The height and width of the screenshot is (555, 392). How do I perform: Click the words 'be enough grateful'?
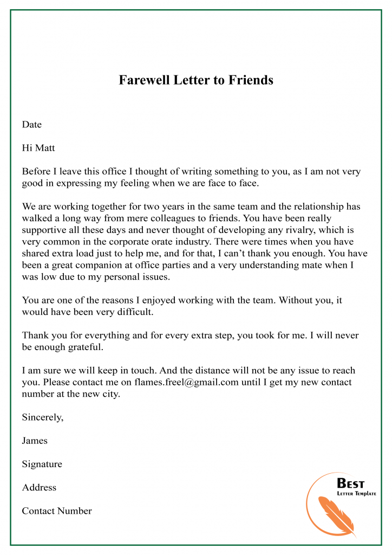click(x=62, y=347)
